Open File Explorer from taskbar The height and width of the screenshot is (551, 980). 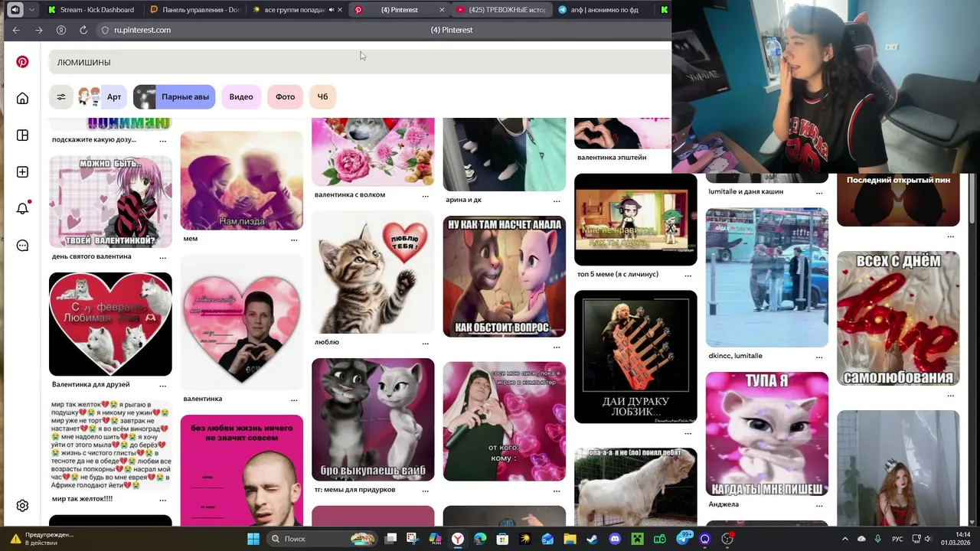pyautogui.click(x=570, y=539)
